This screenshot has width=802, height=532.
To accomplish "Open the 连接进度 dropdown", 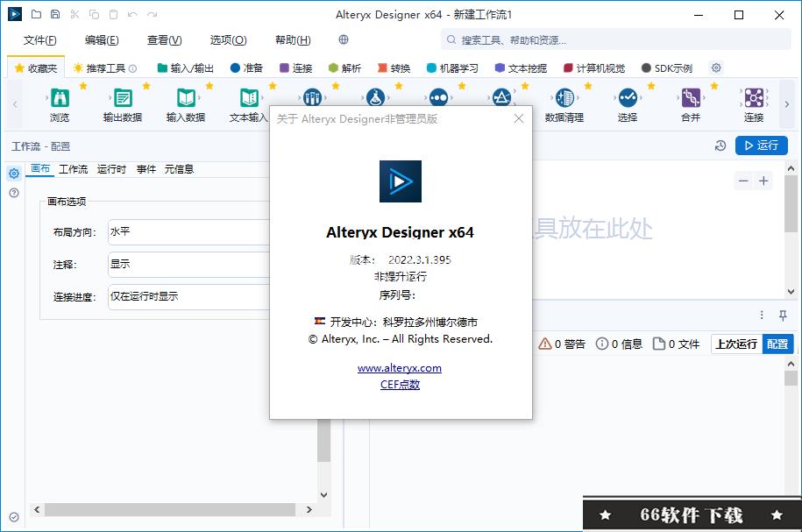I will click(189, 297).
